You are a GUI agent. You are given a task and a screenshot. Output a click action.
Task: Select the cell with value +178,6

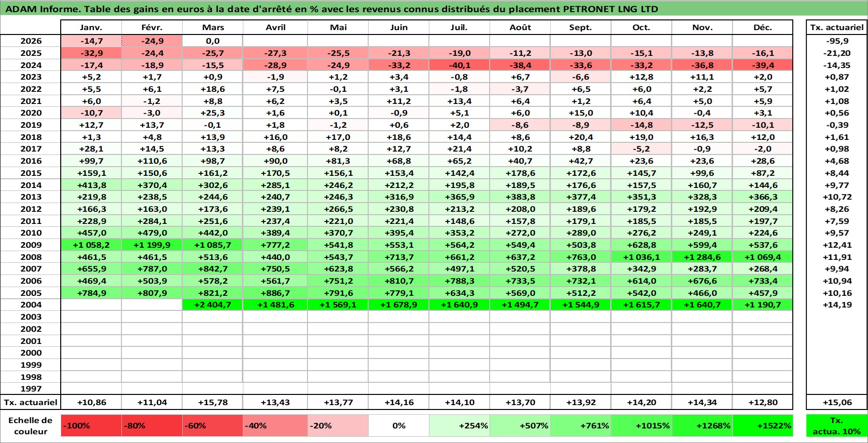coord(520,173)
